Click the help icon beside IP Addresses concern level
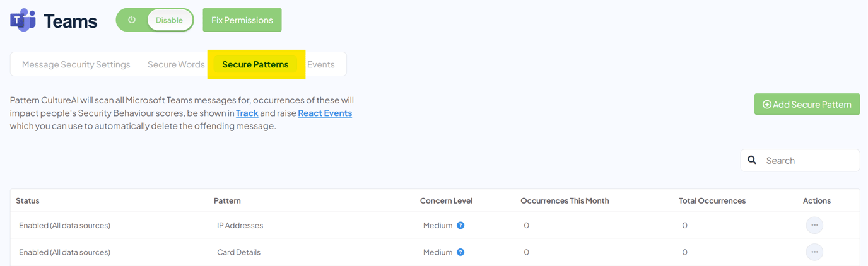The width and height of the screenshot is (868, 266). pyautogui.click(x=460, y=226)
